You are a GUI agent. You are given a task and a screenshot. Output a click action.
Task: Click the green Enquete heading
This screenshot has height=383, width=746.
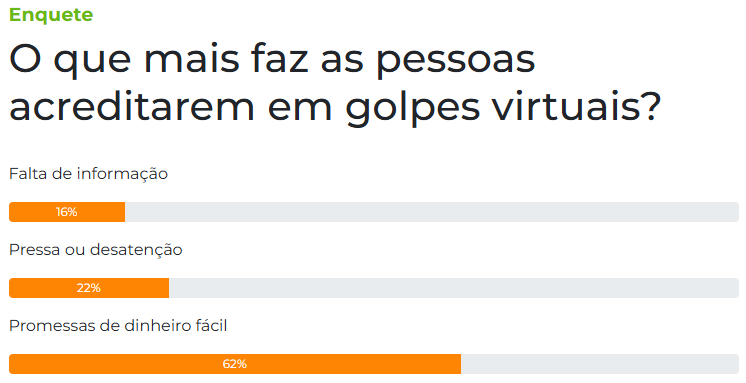(51, 15)
